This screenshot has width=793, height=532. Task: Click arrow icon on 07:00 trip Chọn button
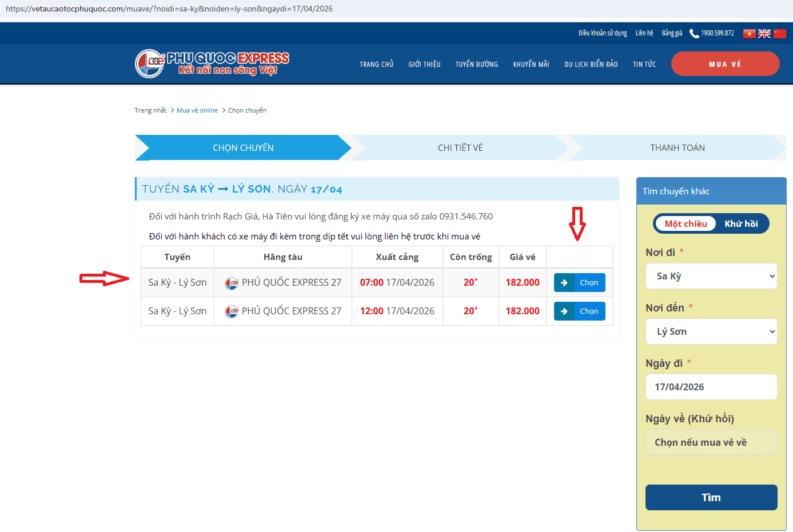[564, 283]
